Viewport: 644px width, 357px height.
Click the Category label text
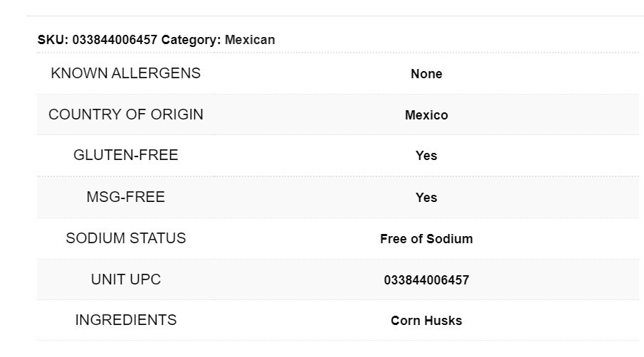pos(191,40)
